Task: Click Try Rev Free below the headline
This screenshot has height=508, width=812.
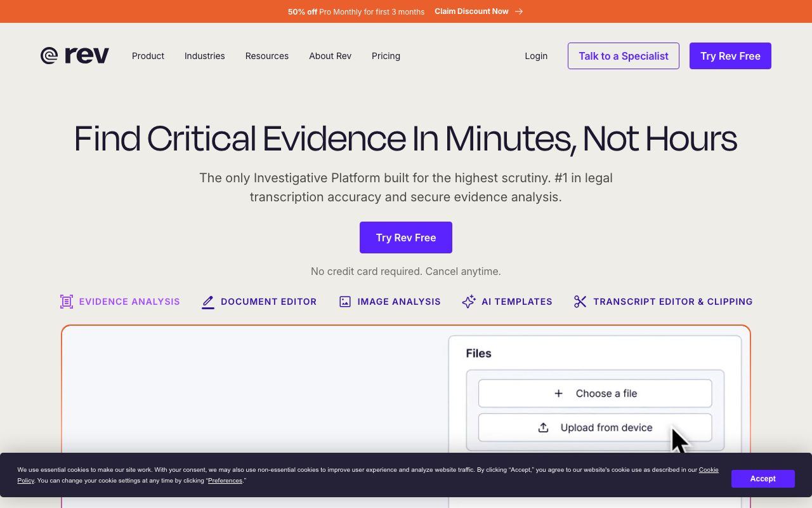Action: point(406,237)
